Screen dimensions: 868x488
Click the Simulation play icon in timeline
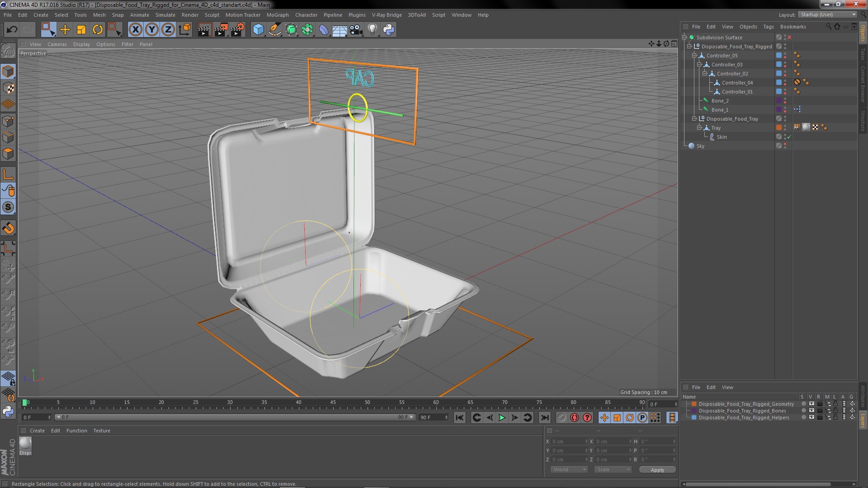pyautogui.click(x=501, y=417)
